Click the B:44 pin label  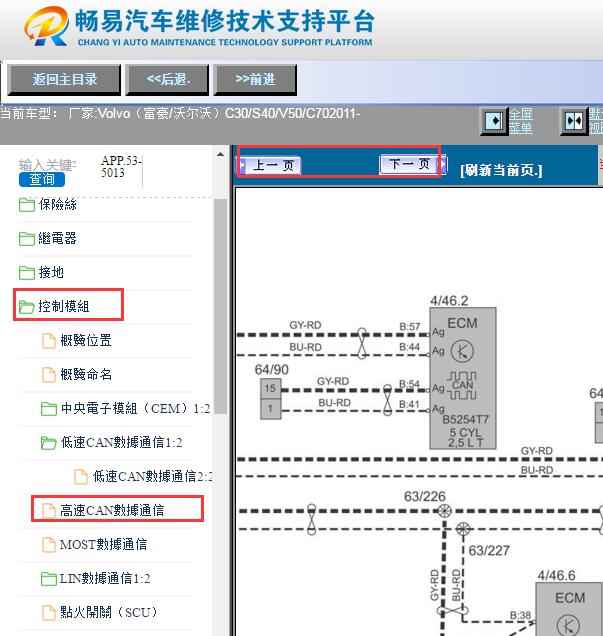tap(410, 347)
